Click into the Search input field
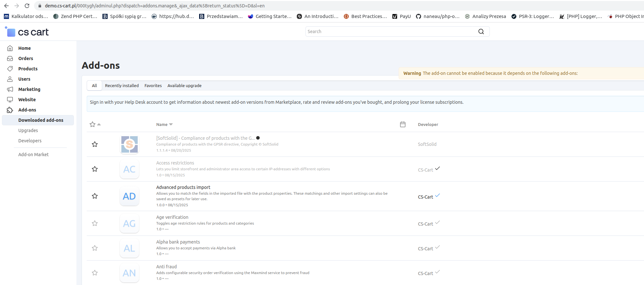The height and width of the screenshot is (285, 644). click(x=390, y=31)
